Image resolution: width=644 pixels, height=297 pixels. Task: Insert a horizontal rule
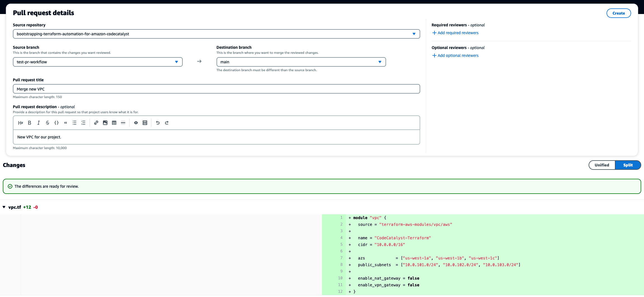click(x=123, y=123)
